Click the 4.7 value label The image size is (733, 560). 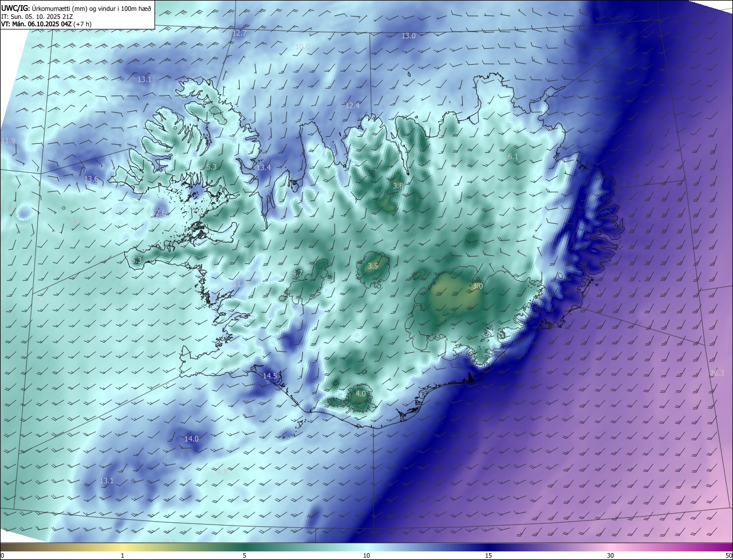297,274
